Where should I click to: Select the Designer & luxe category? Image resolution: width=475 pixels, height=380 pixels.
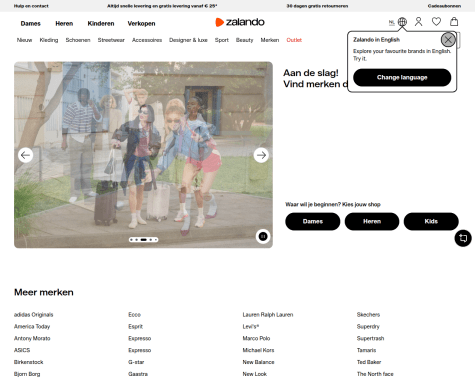tap(188, 40)
